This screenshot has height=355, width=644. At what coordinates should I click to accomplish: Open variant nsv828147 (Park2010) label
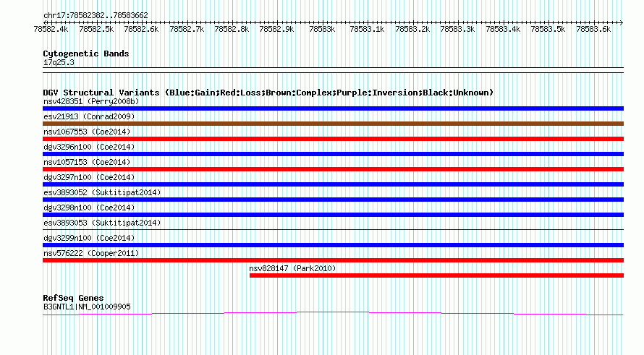[292, 268]
